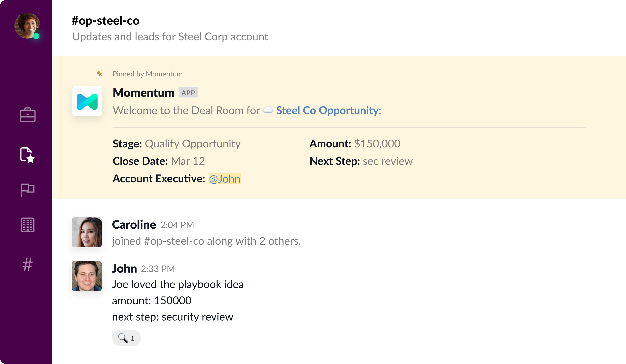The image size is (626, 364).
Task: Click the #op-steel-co channel title
Action: click(x=105, y=21)
